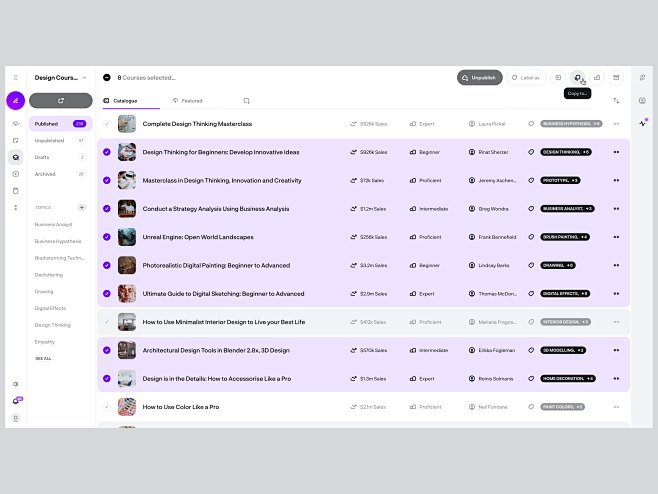Click the archive box icon in the top toolbar
The image size is (658, 494).
(x=616, y=77)
